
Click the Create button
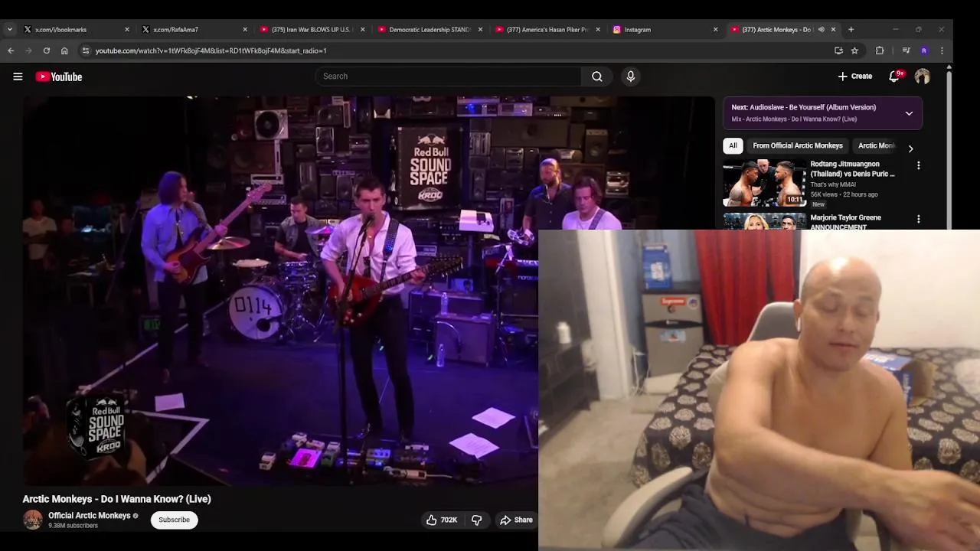coord(855,77)
